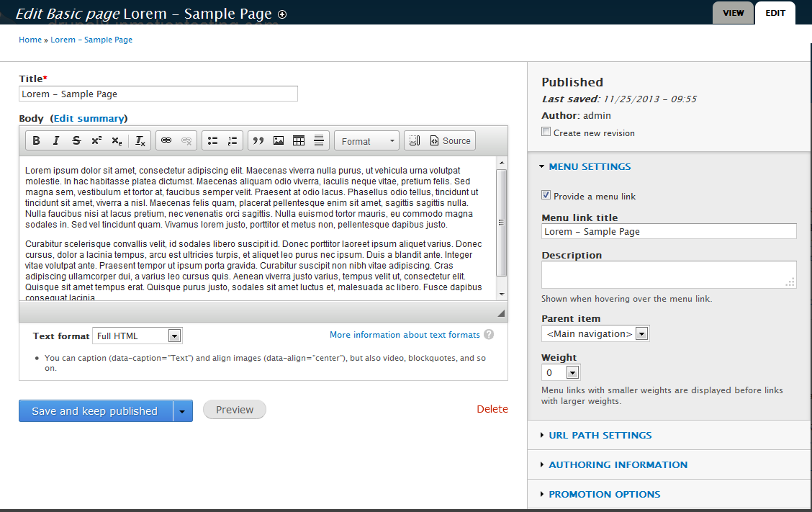Viewport: 812px width, 512px height.
Task: Click the strikethrough icon
Action: [x=76, y=141]
